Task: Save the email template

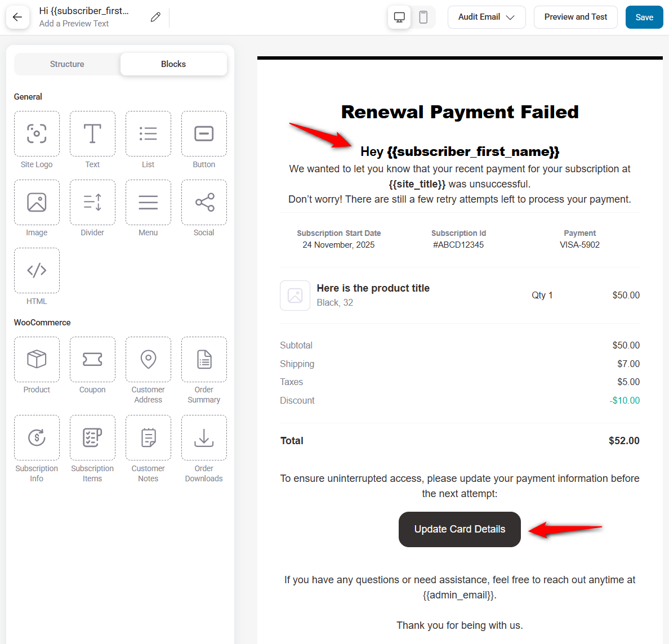Action: pyautogui.click(x=644, y=17)
